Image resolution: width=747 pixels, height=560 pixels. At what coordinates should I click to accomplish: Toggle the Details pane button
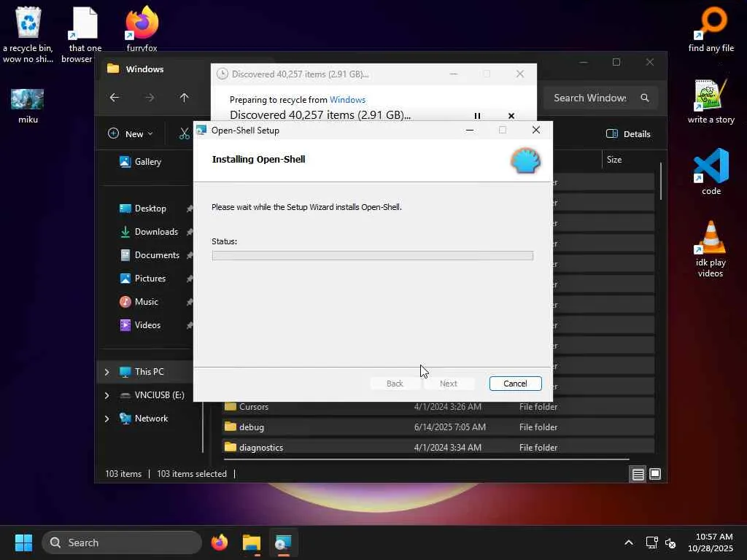(628, 134)
